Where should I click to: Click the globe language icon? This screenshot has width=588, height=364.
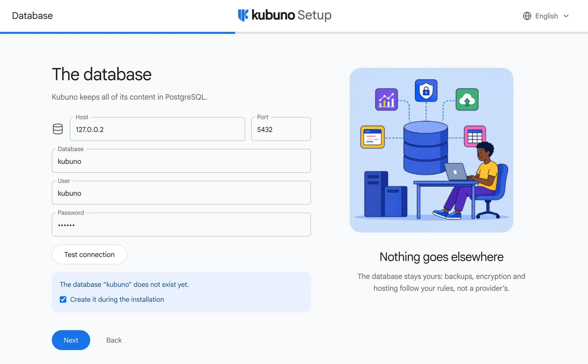click(x=527, y=16)
